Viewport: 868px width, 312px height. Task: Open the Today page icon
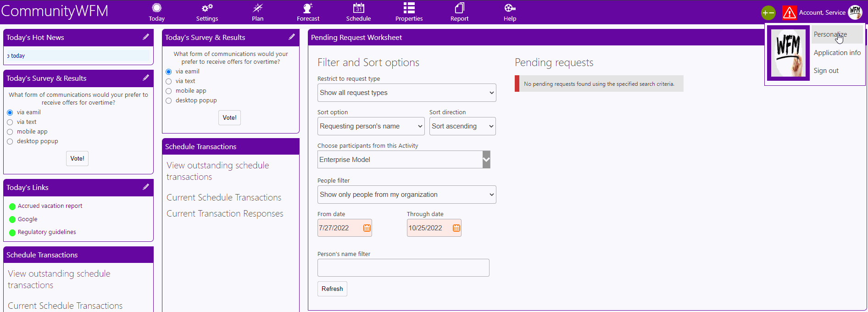tap(157, 8)
